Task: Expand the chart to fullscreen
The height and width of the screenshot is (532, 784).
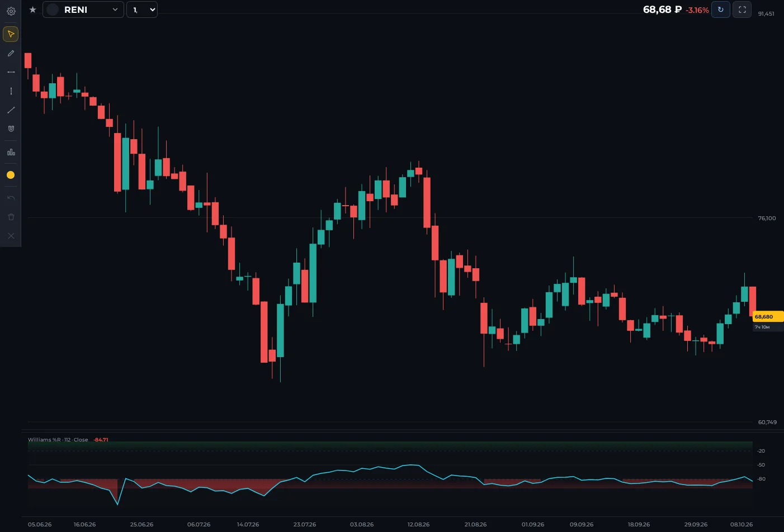Action: [x=742, y=9]
